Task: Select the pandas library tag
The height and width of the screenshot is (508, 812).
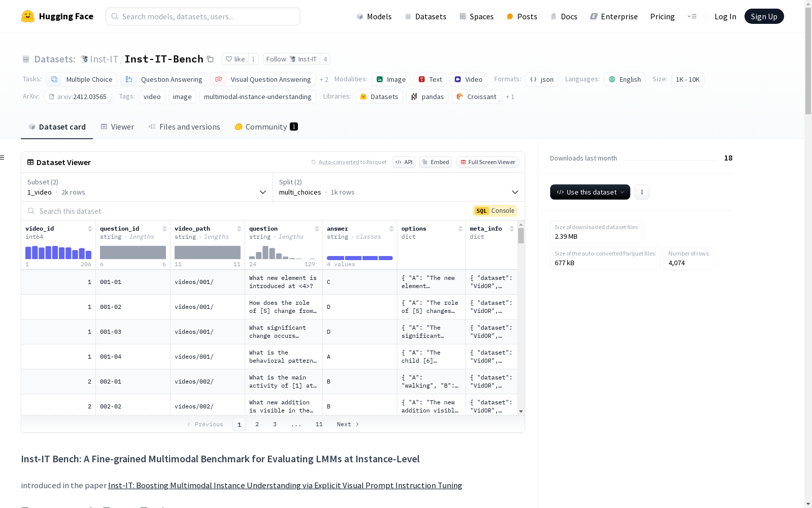Action: 427,97
